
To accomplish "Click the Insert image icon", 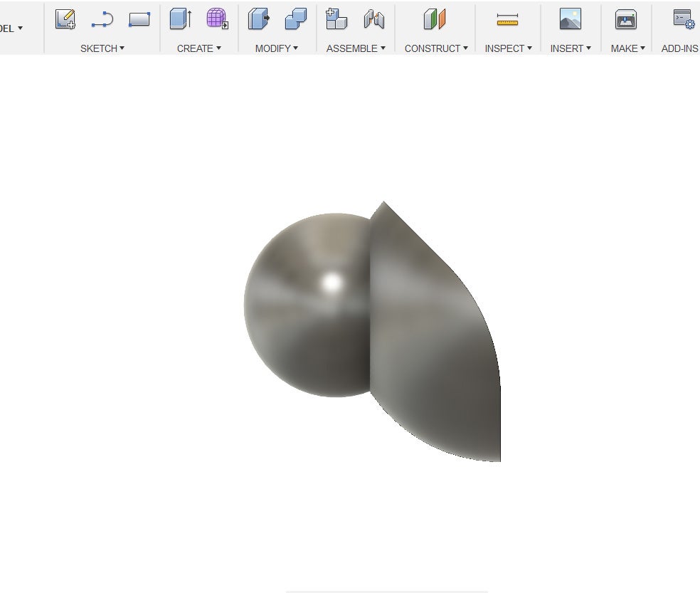I will click(570, 19).
